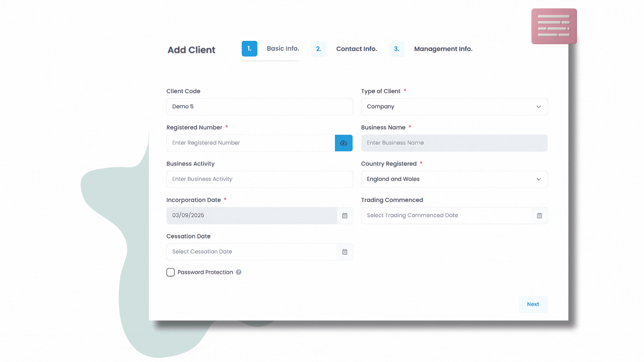Click the step 2 number badge
644x362 pixels.
(x=318, y=49)
